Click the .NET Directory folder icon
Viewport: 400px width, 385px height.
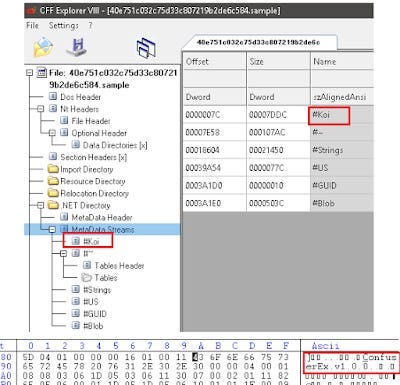[x=53, y=205]
